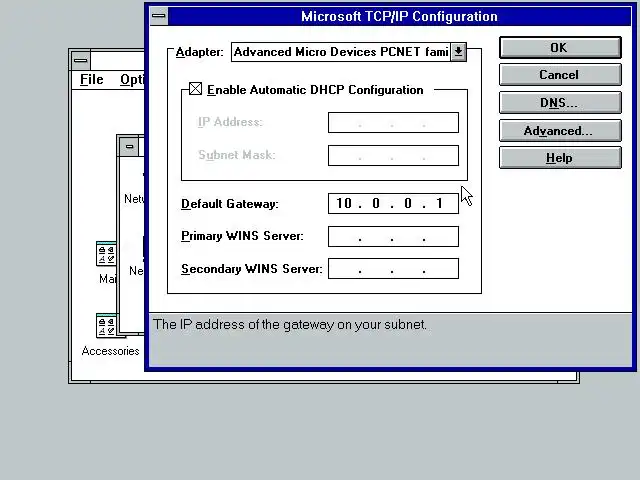Click the Default Gateway label
This screenshot has width=640, height=480.
point(229,204)
